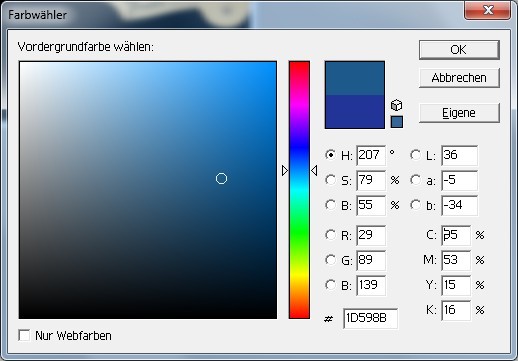The image size is (518, 361).
Task: Click the hex color code field
Action: coord(370,318)
